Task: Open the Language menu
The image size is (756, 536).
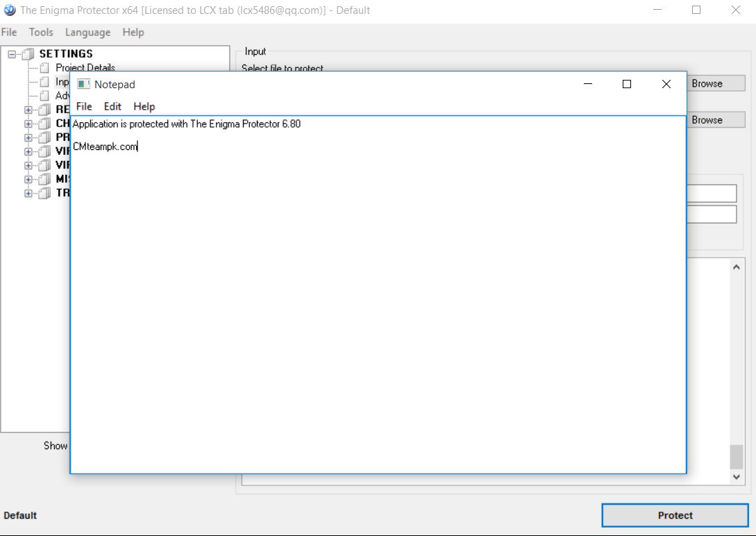Action: tap(87, 33)
